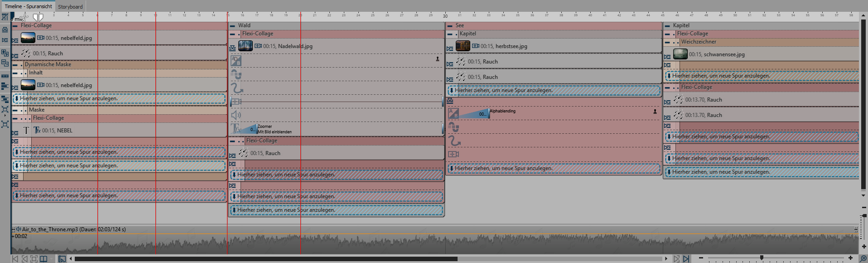Click the nested boxes minus sidebar icon
This screenshot has height=263, width=868.
coord(5,63)
